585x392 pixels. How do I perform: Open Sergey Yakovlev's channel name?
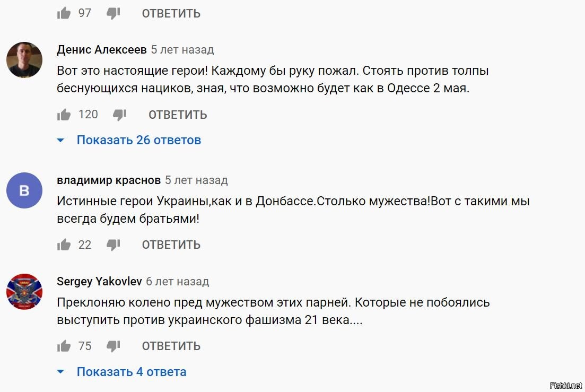(99, 281)
